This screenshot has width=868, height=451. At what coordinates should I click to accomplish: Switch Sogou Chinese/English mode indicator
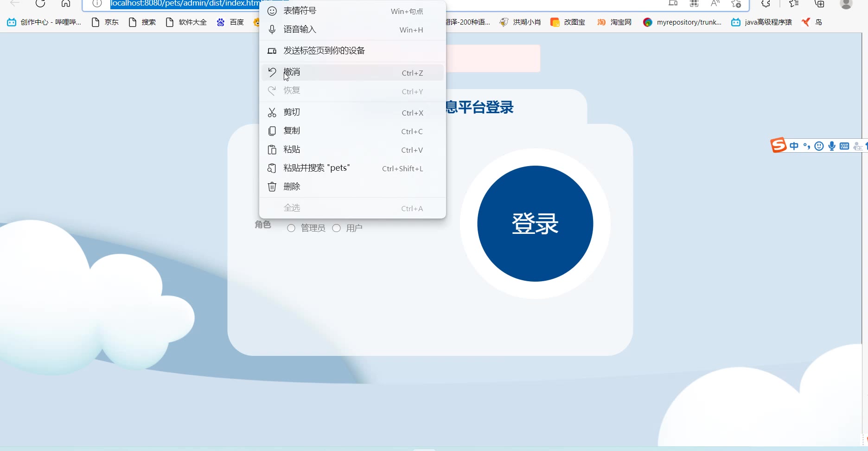coord(794,146)
